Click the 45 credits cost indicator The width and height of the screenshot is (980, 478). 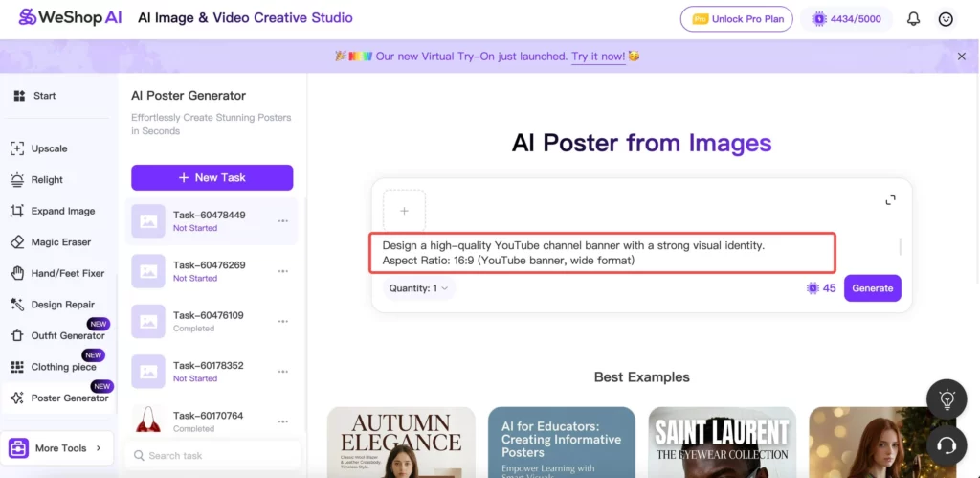click(821, 288)
